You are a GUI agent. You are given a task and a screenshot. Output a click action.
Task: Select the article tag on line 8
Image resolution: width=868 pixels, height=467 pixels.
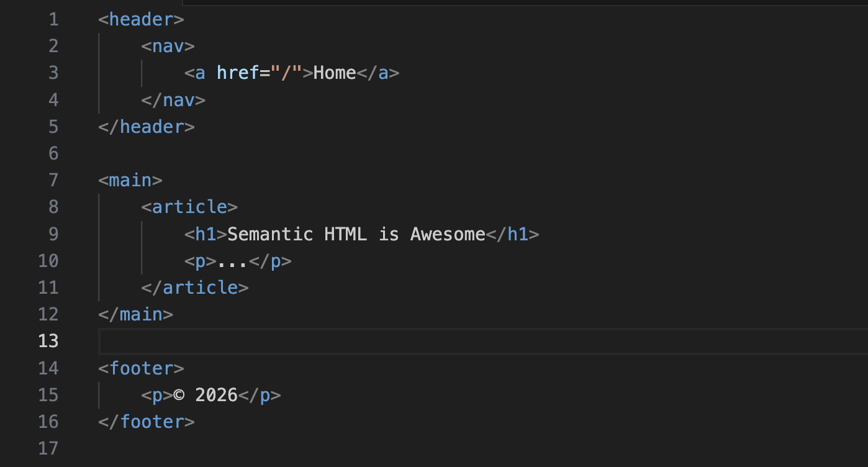pyautogui.click(x=189, y=207)
